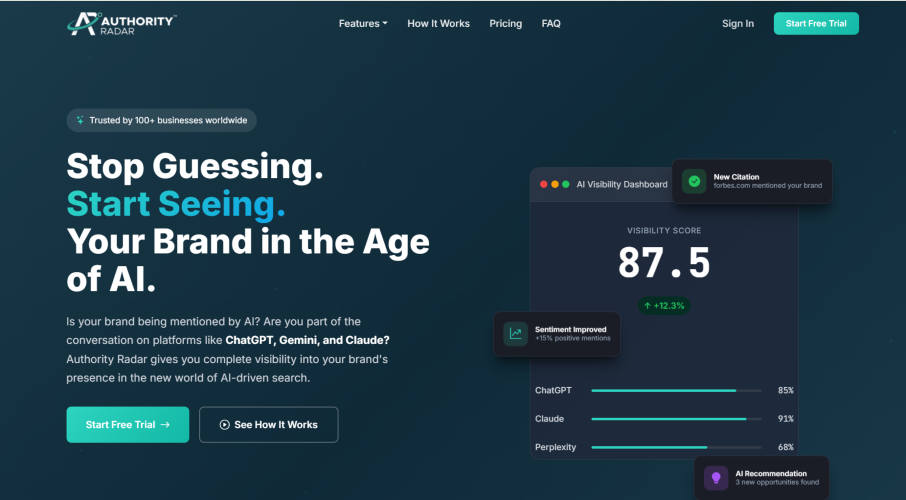Click AI Visibility Dashboard title
The width and height of the screenshot is (906, 500).
click(x=622, y=184)
